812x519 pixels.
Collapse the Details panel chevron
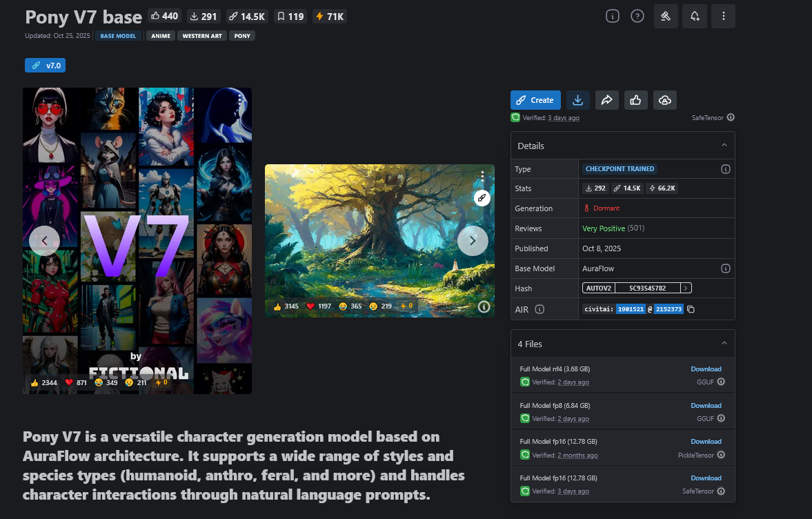(x=724, y=146)
